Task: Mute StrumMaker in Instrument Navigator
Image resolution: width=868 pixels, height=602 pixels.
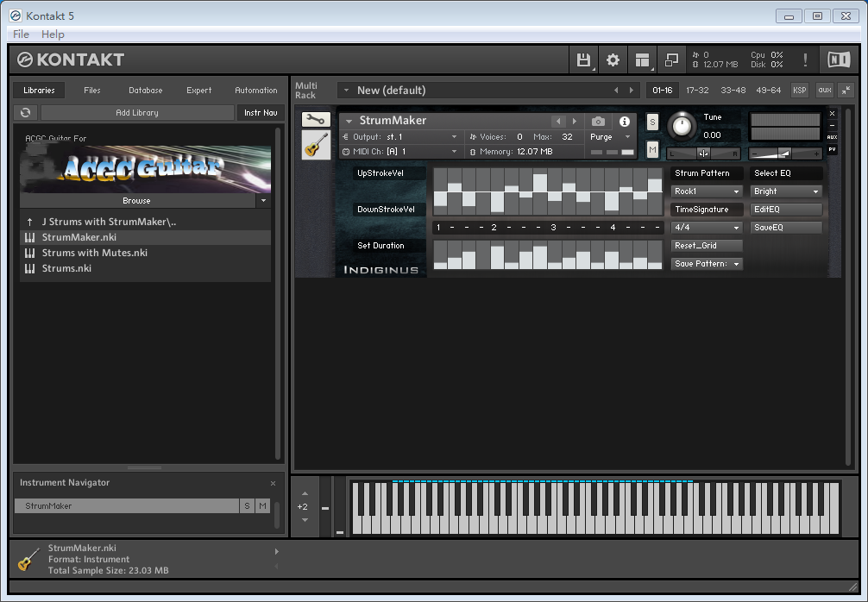Action: coord(262,505)
